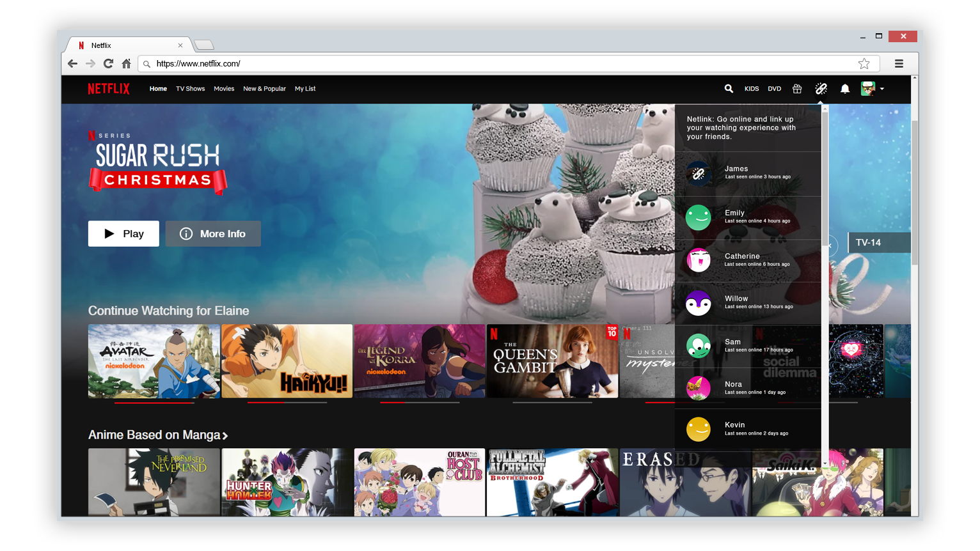
Task: Expand the profile dropdown arrow
Action: (x=882, y=89)
